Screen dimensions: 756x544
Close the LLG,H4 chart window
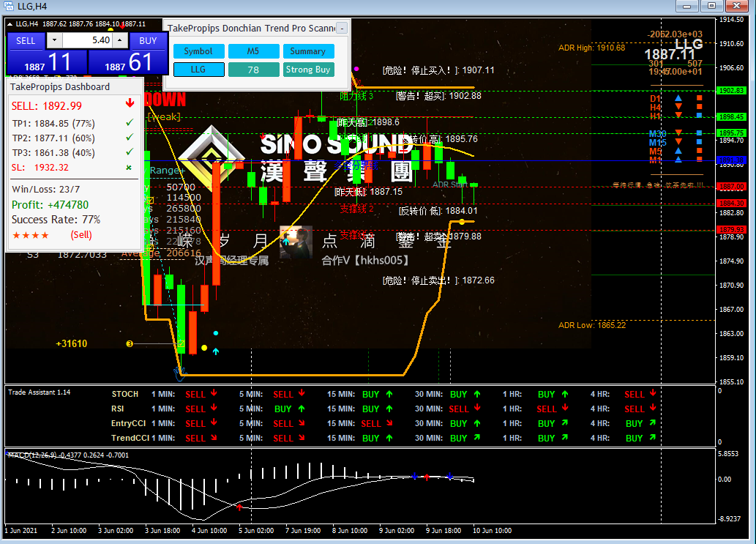(x=736, y=6)
